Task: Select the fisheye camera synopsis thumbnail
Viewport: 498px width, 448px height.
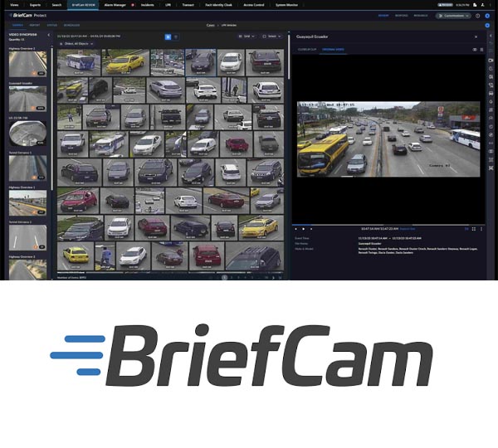Action: [x=27, y=134]
